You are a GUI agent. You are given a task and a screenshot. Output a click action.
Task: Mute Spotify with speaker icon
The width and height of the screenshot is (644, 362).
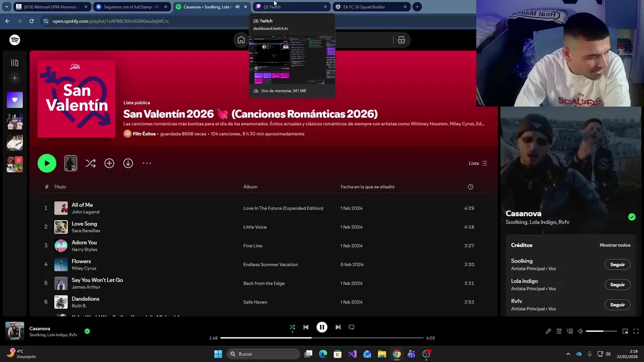click(x=580, y=331)
